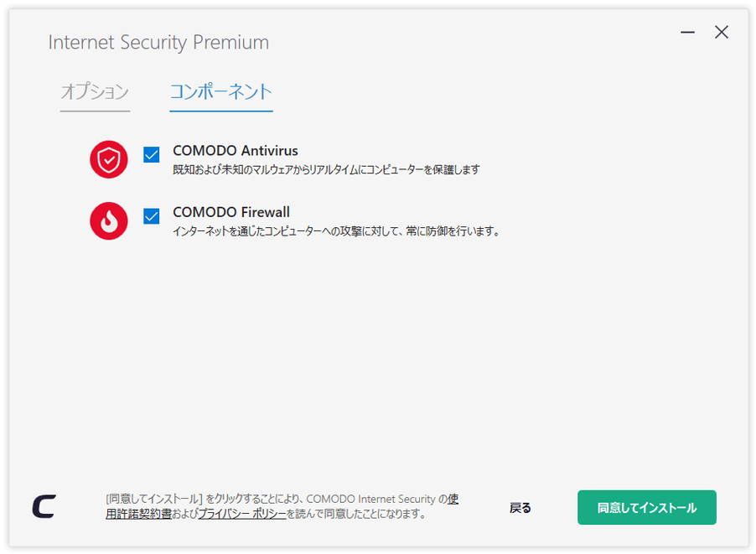This screenshot has width=756, height=554.
Task: Click the COMODO Firewall flame icon
Action: pos(108,220)
